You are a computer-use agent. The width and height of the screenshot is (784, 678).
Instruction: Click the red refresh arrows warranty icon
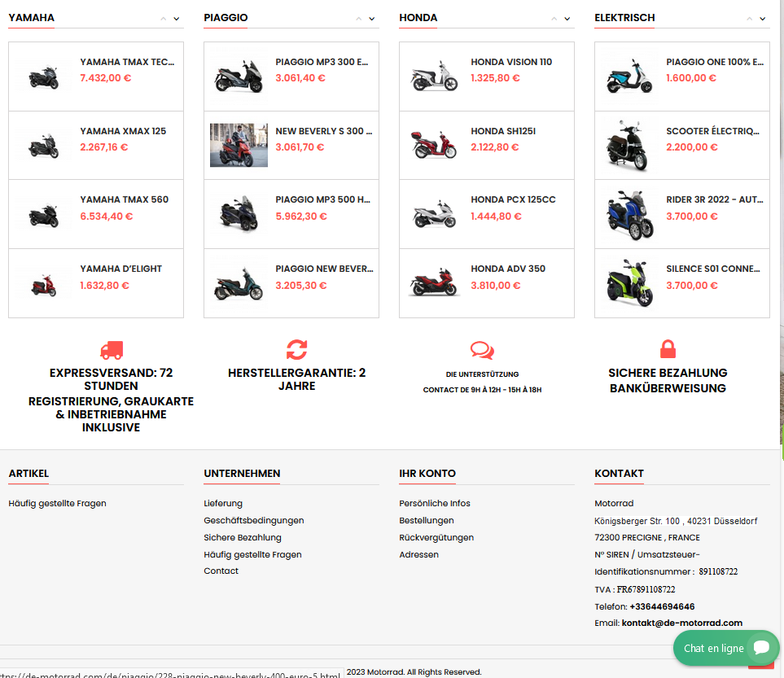coord(296,349)
